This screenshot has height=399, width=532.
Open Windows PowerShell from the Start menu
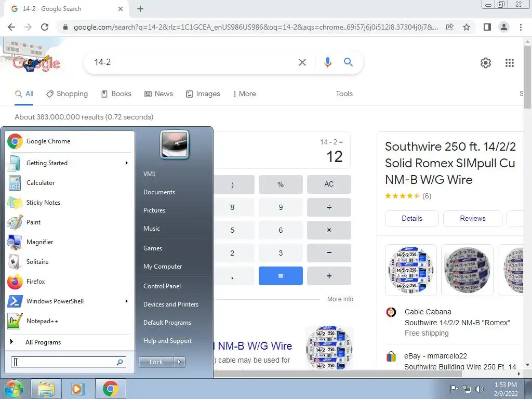[x=70, y=301]
